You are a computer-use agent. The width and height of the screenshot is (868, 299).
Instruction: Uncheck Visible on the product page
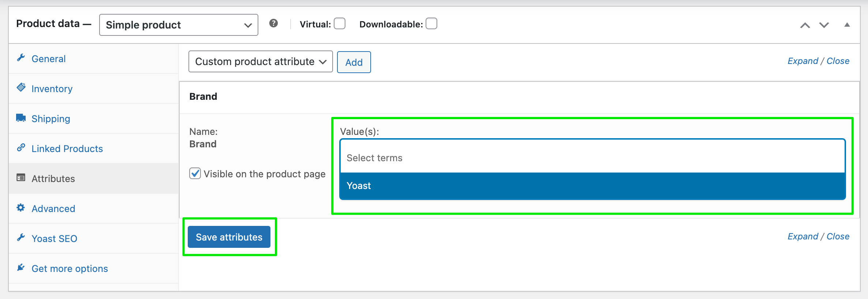195,173
